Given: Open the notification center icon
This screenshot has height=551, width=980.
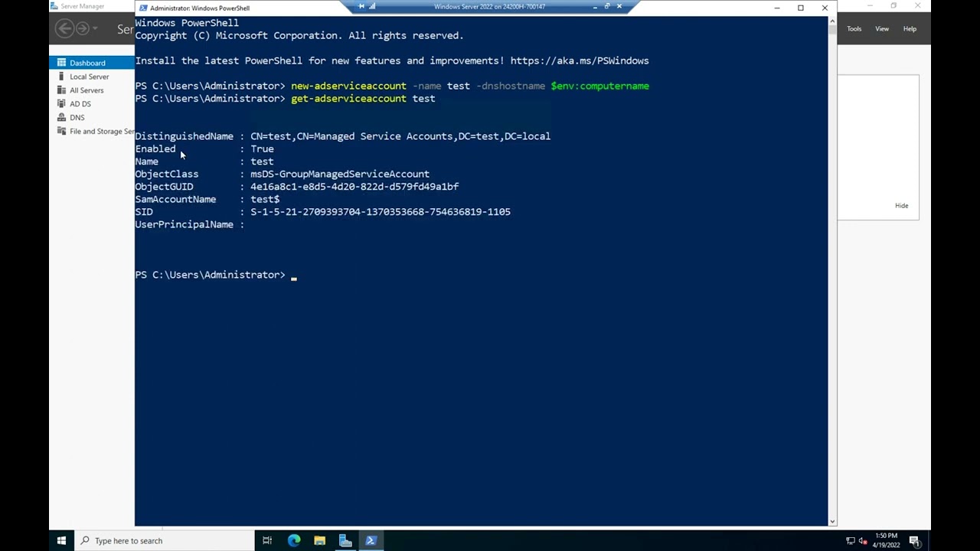Looking at the screenshot, I should 914,541.
